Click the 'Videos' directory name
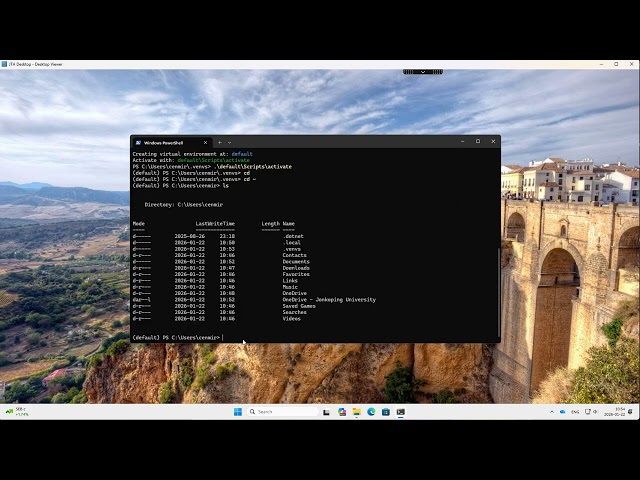640x480 pixels. [291, 319]
